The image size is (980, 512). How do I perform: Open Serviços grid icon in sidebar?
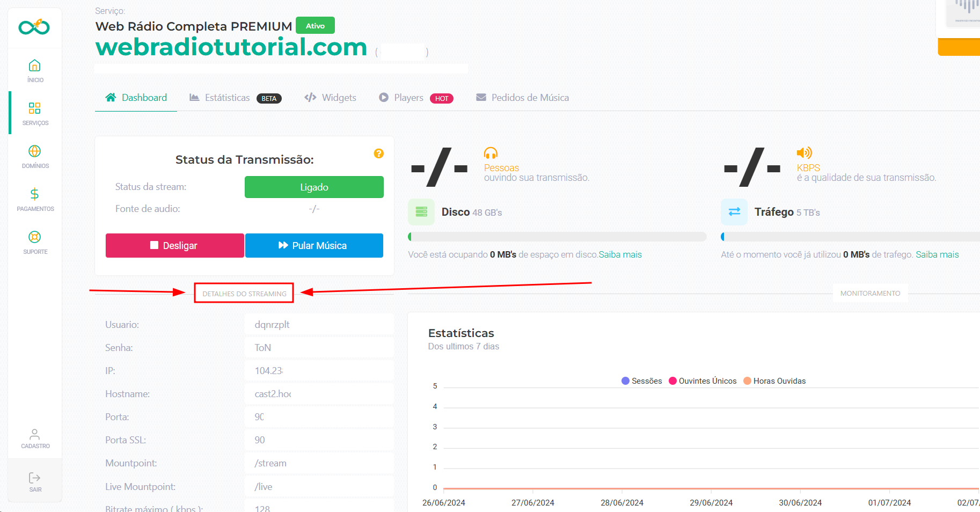click(35, 108)
